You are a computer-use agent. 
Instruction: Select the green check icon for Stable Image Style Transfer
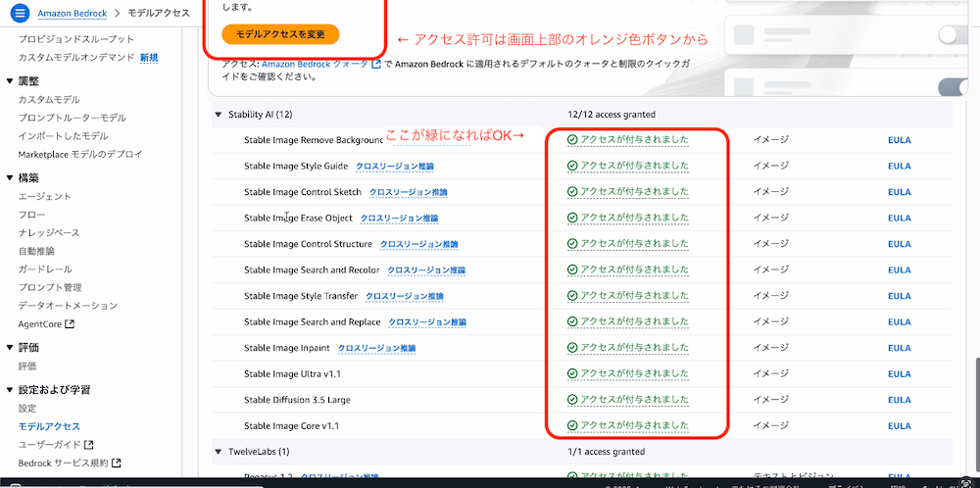(x=572, y=296)
